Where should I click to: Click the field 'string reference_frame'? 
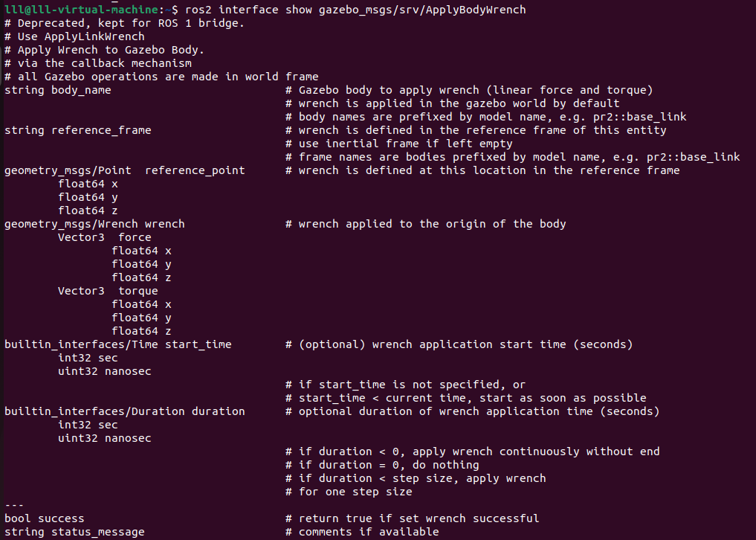coord(77,130)
